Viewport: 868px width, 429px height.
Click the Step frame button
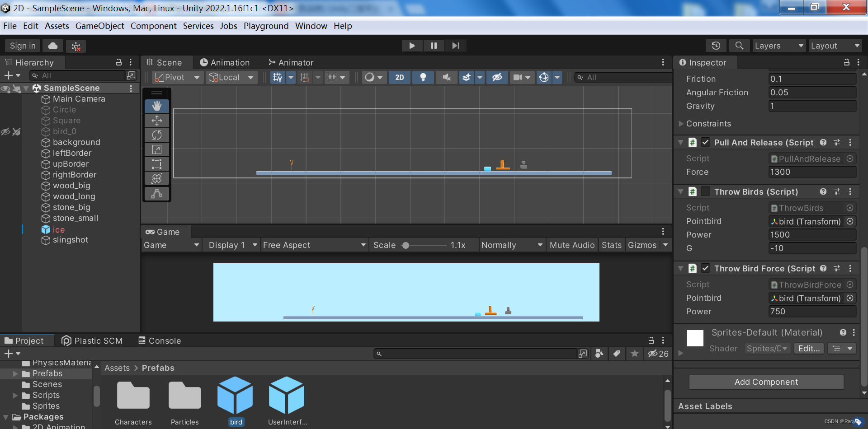click(x=455, y=46)
